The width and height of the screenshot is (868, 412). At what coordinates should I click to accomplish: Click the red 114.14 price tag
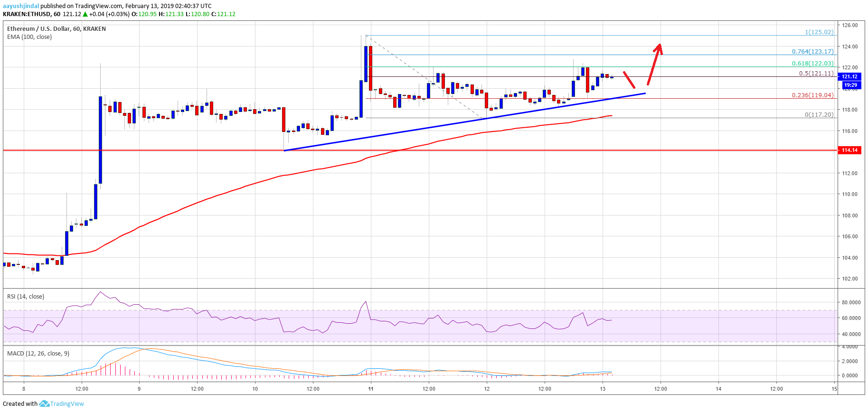coord(849,150)
